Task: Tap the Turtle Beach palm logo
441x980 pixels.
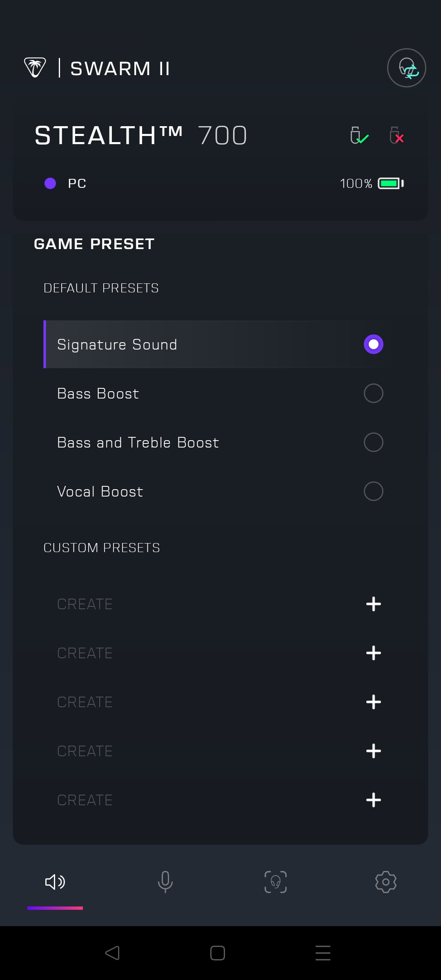Action: tap(35, 67)
